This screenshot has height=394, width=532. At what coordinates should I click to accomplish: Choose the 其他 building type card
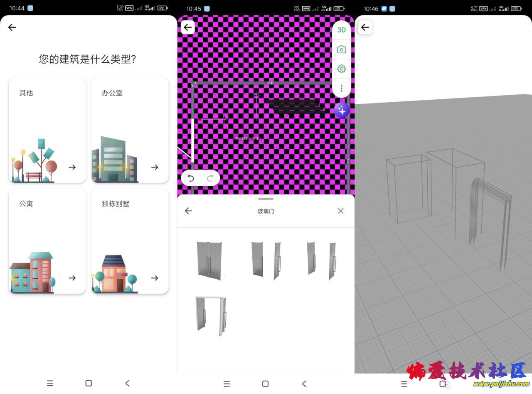tap(47, 130)
